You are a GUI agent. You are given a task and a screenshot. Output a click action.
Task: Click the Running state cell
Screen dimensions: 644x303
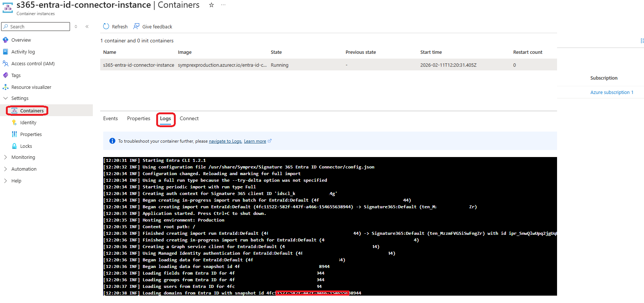[280, 65]
